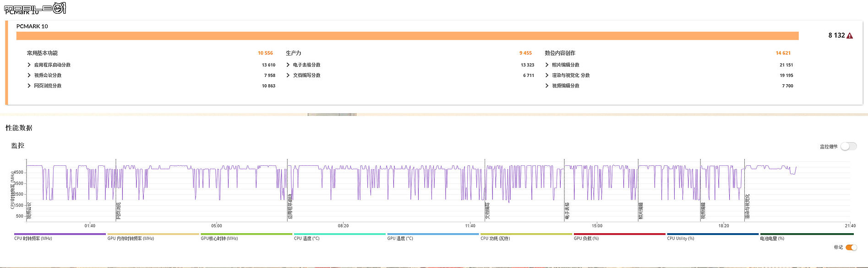868x268 pixels.
Task: Click the orange PCMark 10 score bar
Action: pos(408,36)
